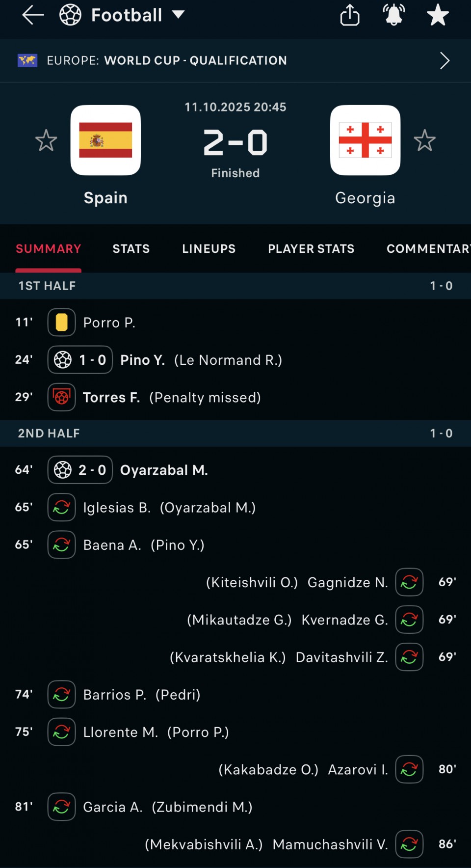Toggle the match favorite star
The height and width of the screenshot is (868, 471).
pos(438,15)
